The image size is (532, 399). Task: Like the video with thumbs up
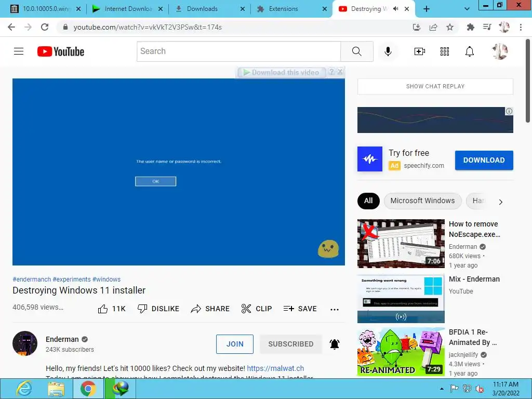112,309
